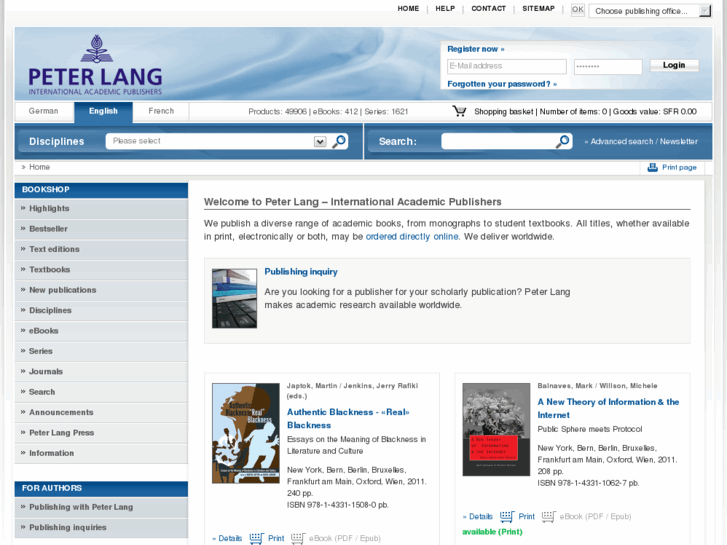
Task: Click the Publishing inquiry books thumbnail
Action: (x=234, y=298)
